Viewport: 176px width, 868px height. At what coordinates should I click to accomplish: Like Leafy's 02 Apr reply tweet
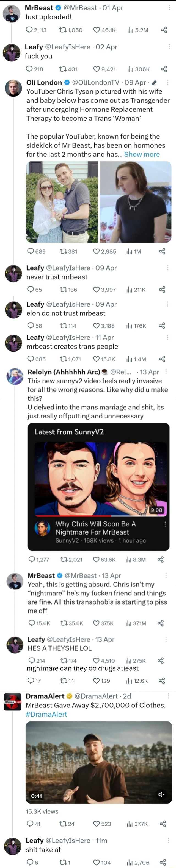(x=96, y=69)
